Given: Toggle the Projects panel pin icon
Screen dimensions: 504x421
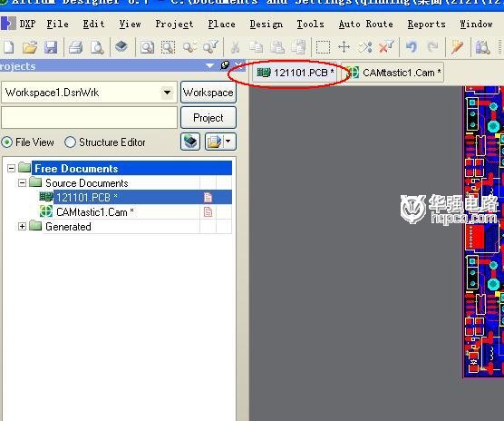Looking at the screenshot, I should coord(225,65).
